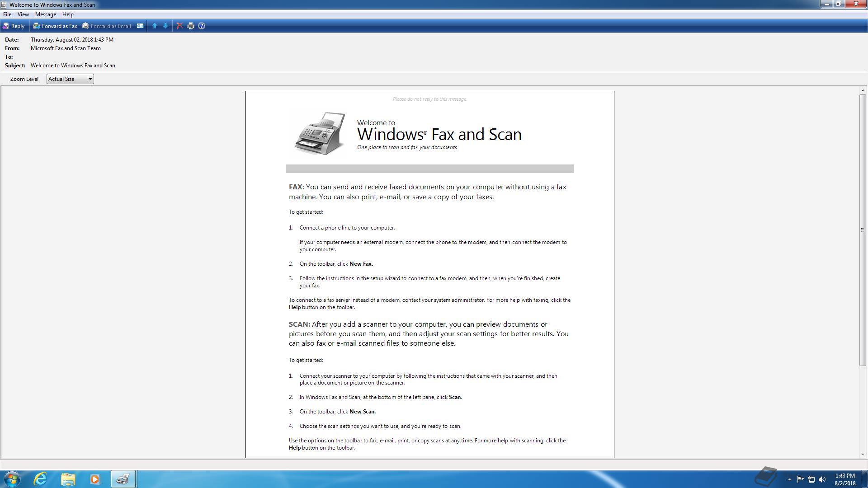
Task: Restore down the window
Action: (838, 4)
